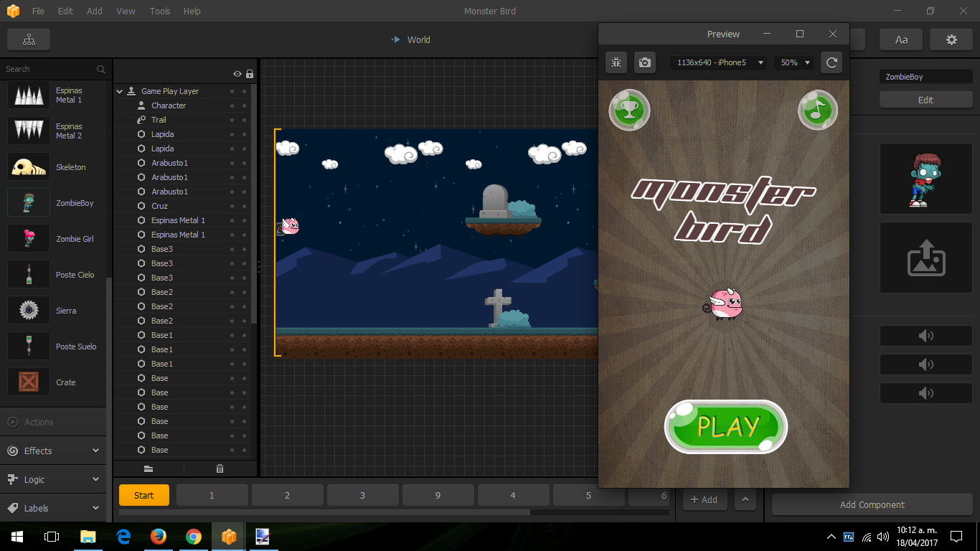
Task: Open the 1136x640 iPhone5 resolution dropdown
Action: [718, 62]
